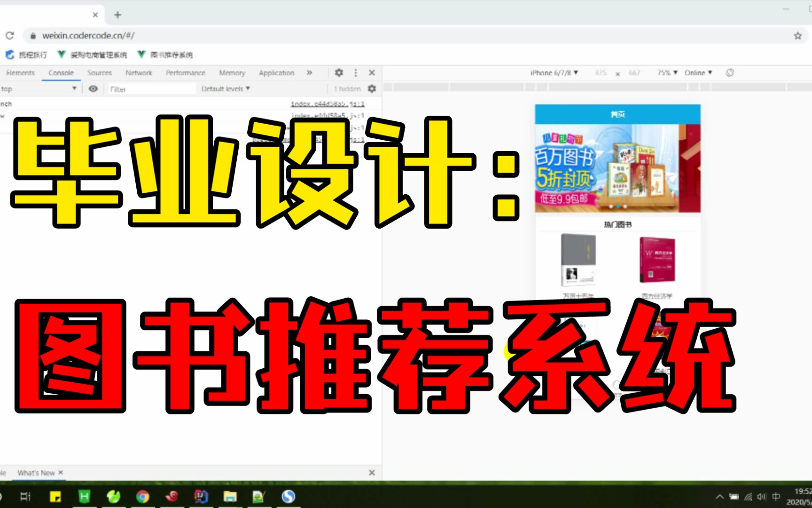Switch to the Performance tab
Image resolution: width=812 pixels, height=508 pixels.
(x=185, y=73)
